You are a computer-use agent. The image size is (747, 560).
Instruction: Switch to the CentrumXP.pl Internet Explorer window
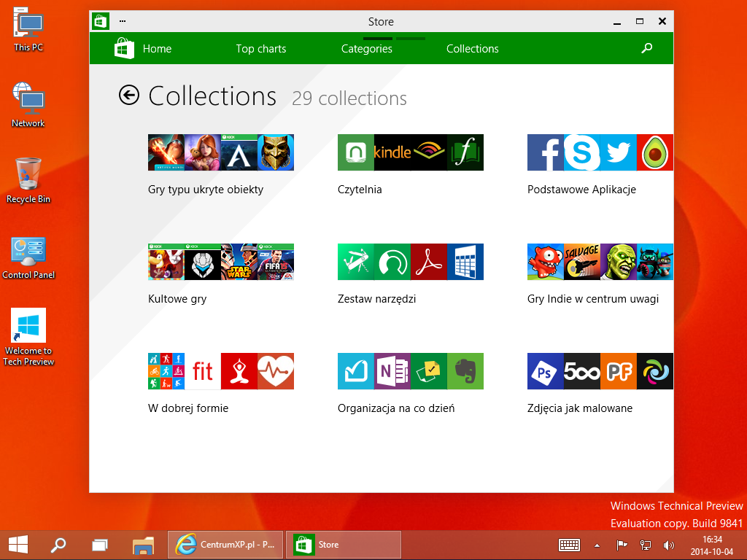[x=225, y=545]
